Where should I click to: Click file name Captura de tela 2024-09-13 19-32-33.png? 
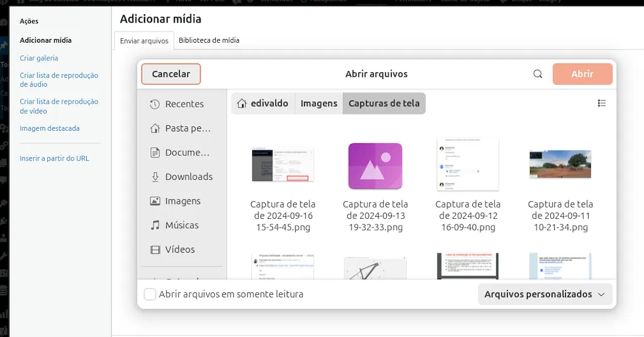click(x=375, y=216)
